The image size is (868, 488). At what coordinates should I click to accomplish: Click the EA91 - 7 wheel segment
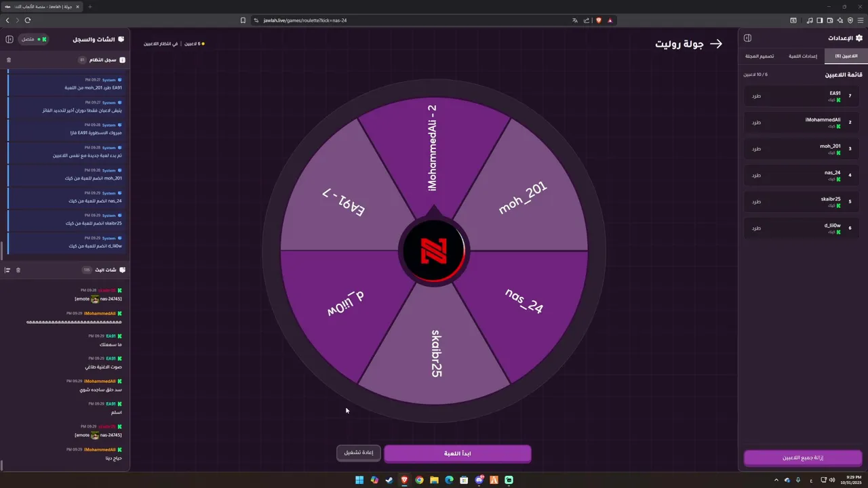[343, 202]
